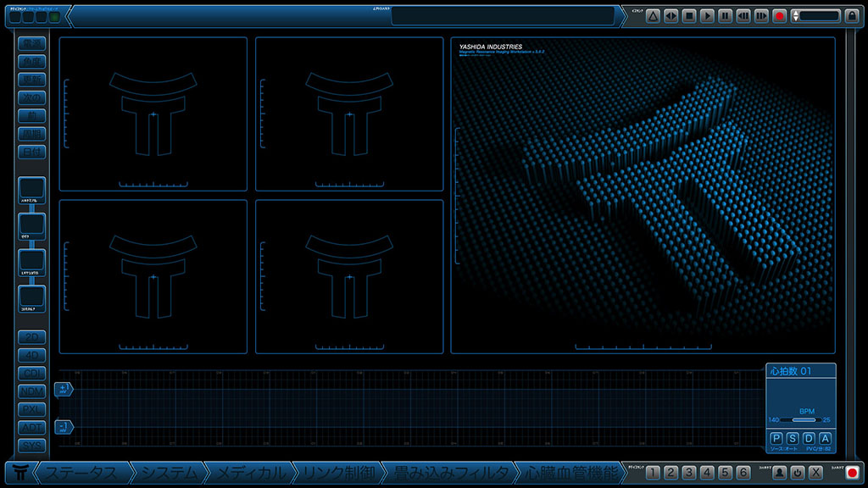Collapse the minus mV waveform marker
868x488 pixels.
[x=64, y=427]
